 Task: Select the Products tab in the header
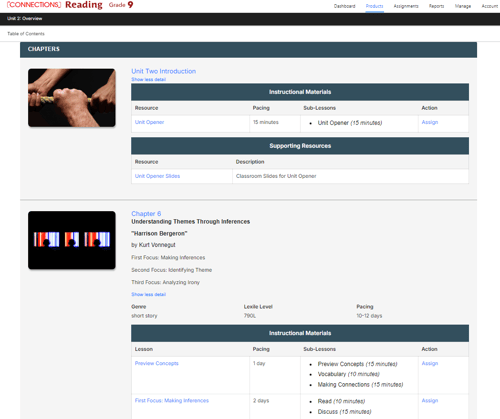coord(374,6)
